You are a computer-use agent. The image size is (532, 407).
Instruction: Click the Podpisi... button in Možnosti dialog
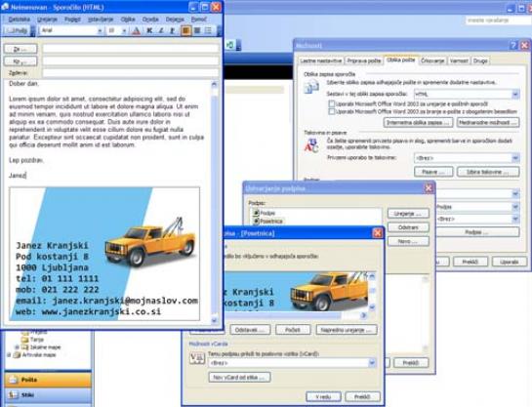[x=476, y=232]
